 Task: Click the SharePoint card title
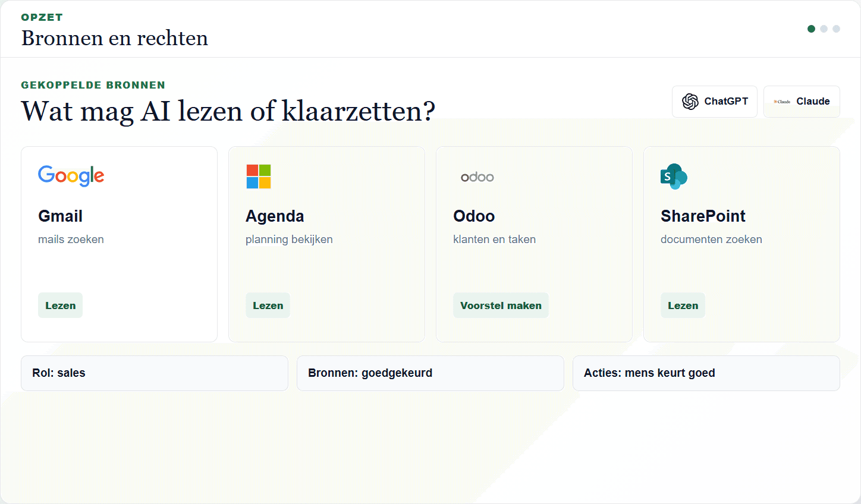(703, 216)
